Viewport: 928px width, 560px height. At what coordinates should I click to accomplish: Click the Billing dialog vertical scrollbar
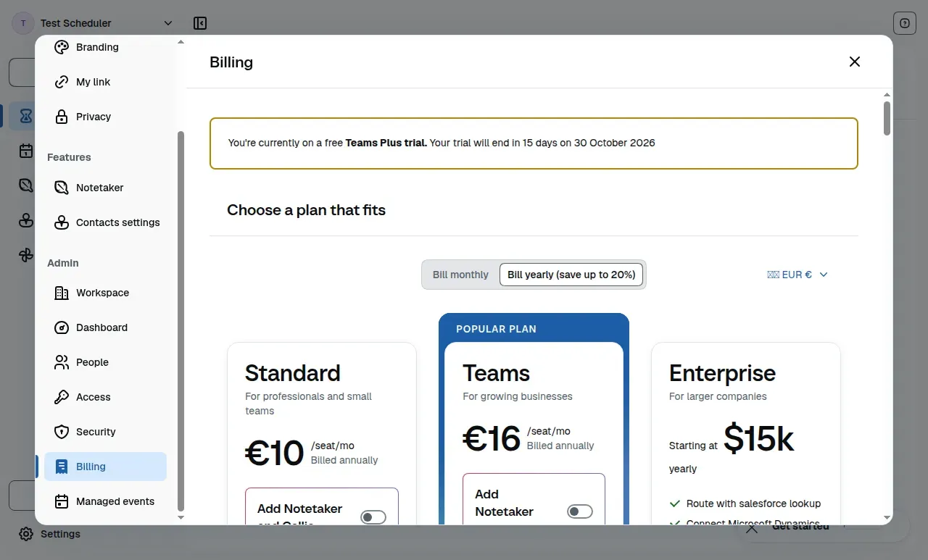click(x=887, y=119)
